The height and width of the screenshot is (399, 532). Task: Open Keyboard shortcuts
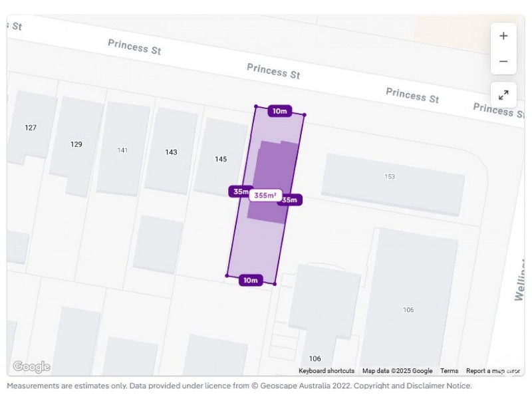(327, 371)
